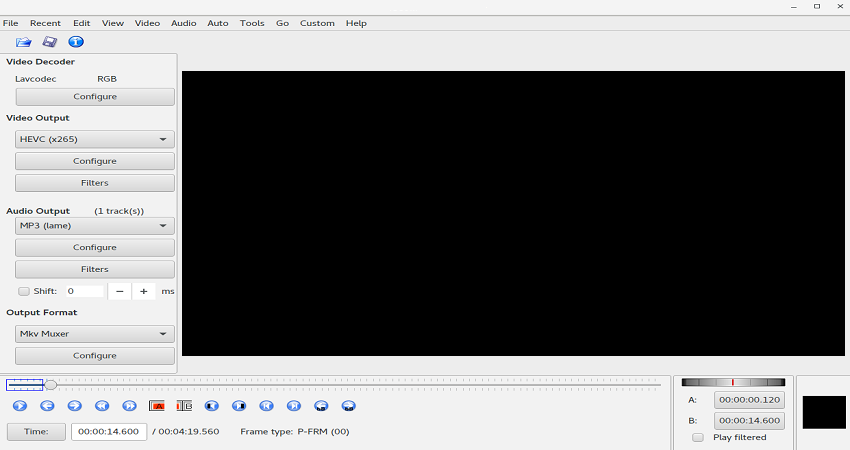The width and height of the screenshot is (850, 450).
Task: Start playback with the Play button
Action: coord(20,406)
